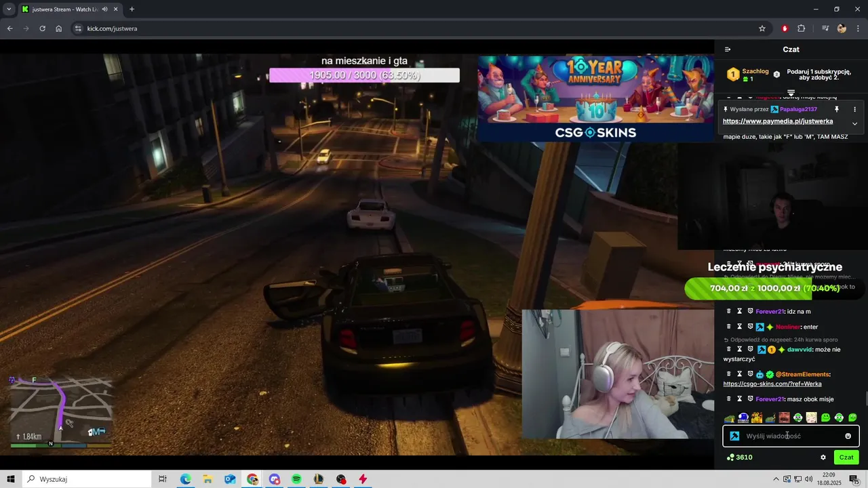Viewport: 868px width, 488px height.
Task: Open Papaluga2137's profile in pinned message
Action: pyautogui.click(x=798, y=109)
